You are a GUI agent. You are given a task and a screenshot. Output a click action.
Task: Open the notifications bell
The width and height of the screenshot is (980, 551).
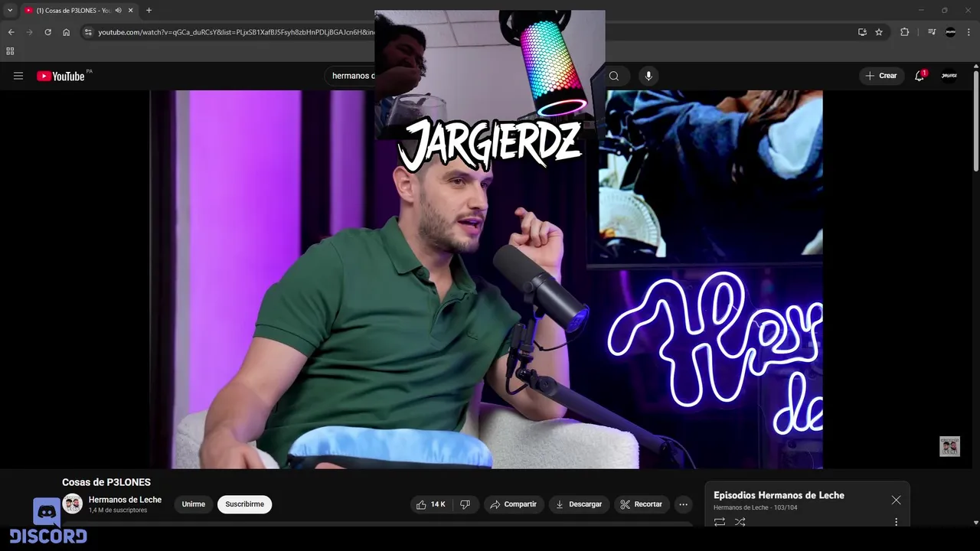(920, 76)
